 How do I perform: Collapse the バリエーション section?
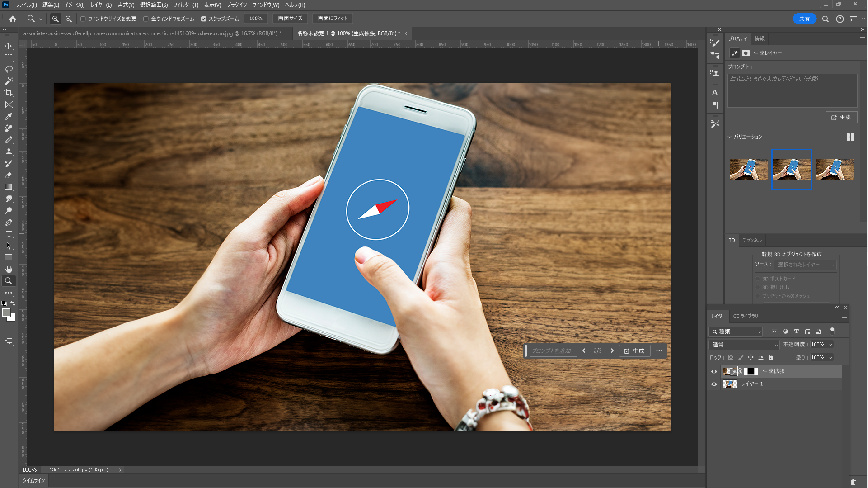coord(729,137)
